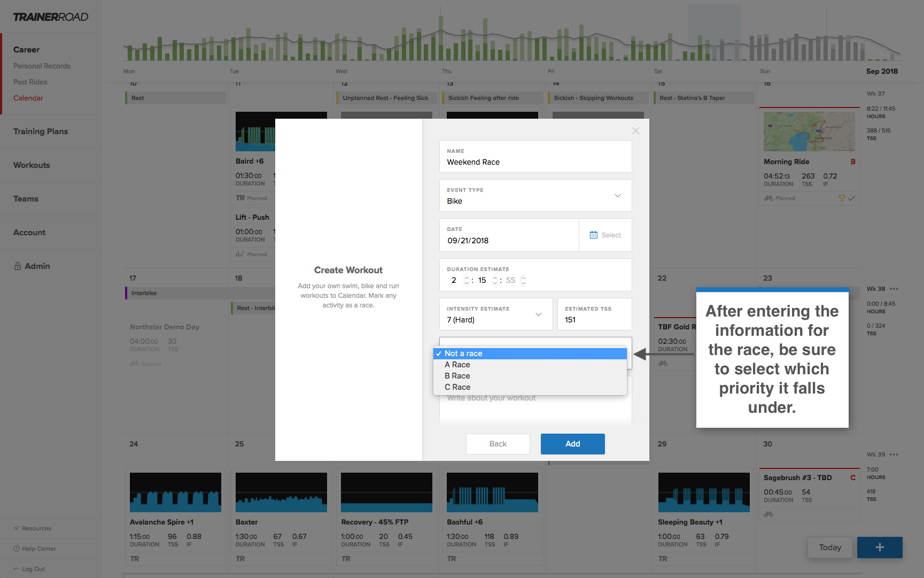Click 'Sickish Feeling after ride' note
The image size is (924, 578).
click(492, 98)
